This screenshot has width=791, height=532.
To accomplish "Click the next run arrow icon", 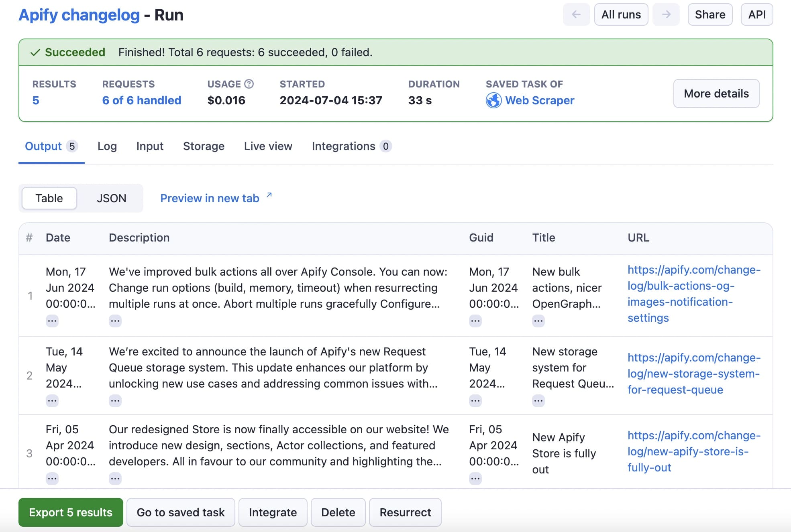I will pos(666,14).
